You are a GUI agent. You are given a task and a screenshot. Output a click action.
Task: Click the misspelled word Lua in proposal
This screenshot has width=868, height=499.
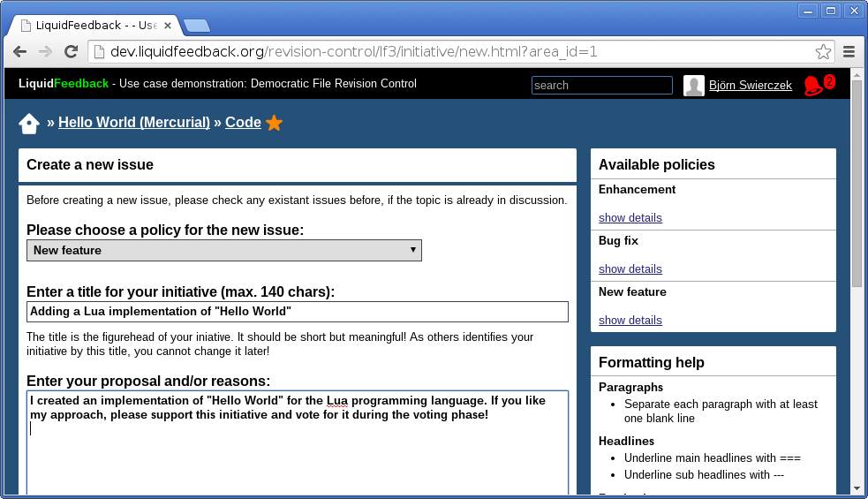[x=337, y=401]
